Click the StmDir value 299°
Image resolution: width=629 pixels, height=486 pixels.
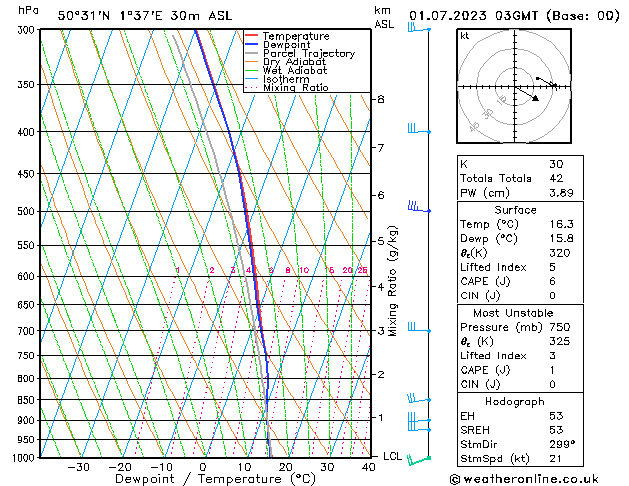(x=561, y=443)
